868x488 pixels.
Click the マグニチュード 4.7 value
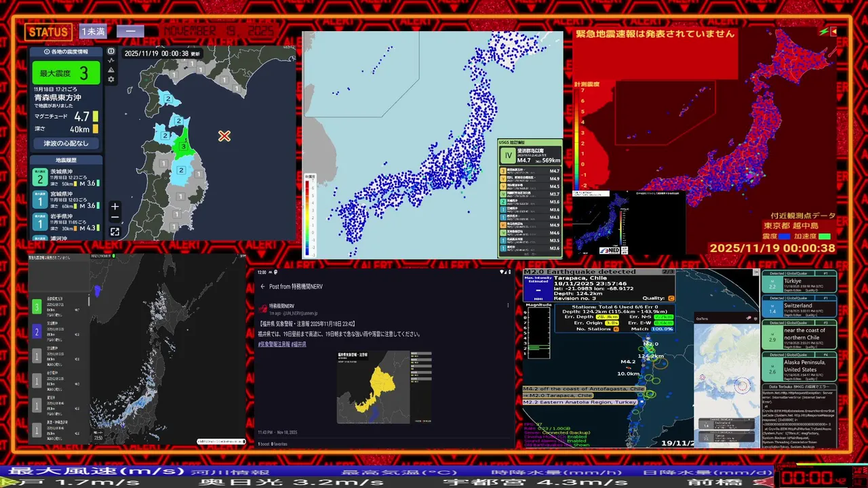pos(82,117)
